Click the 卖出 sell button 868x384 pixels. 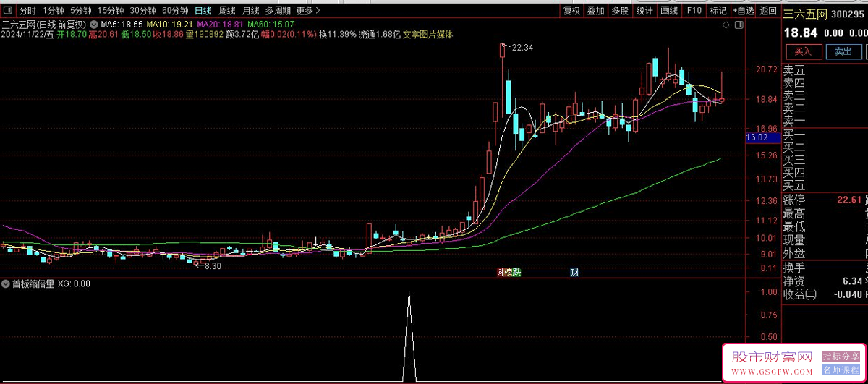843,51
